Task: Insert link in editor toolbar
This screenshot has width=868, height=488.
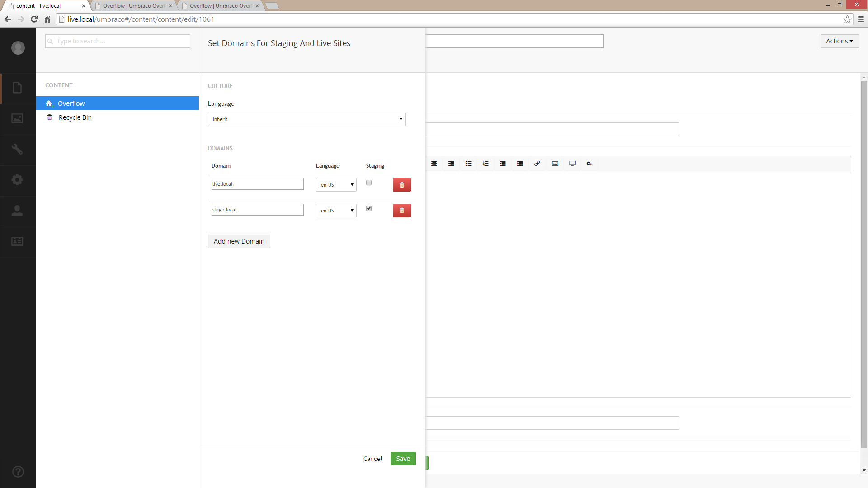Action: [537, 164]
